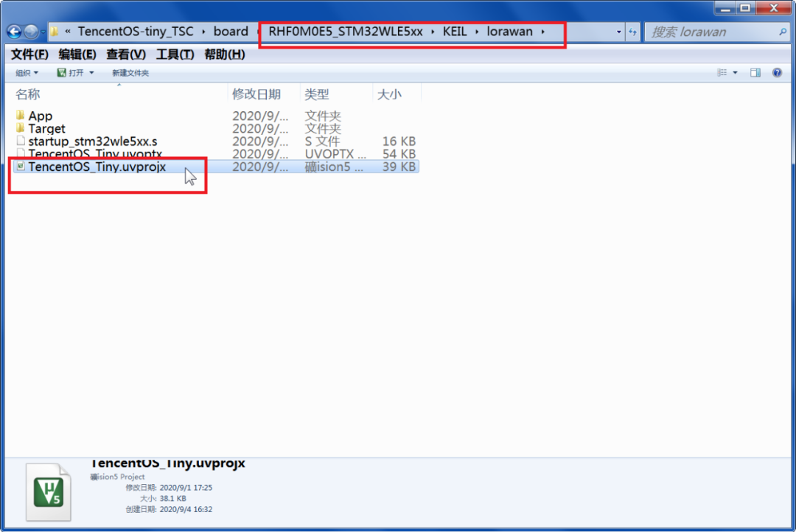
Task: Open address bar history dropdown
Action: [618, 32]
